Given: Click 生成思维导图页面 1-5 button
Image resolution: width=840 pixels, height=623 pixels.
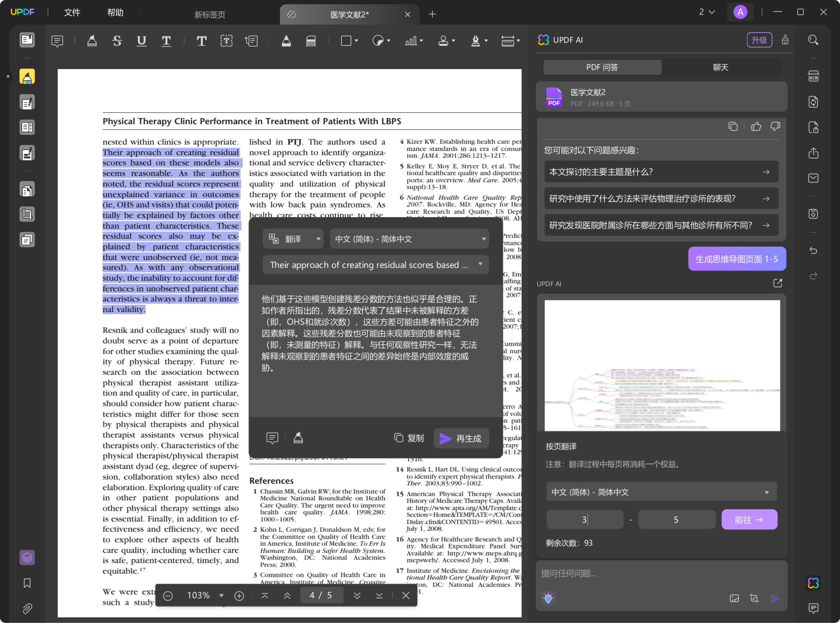Looking at the screenshot, I should click(x=736, y=259).
